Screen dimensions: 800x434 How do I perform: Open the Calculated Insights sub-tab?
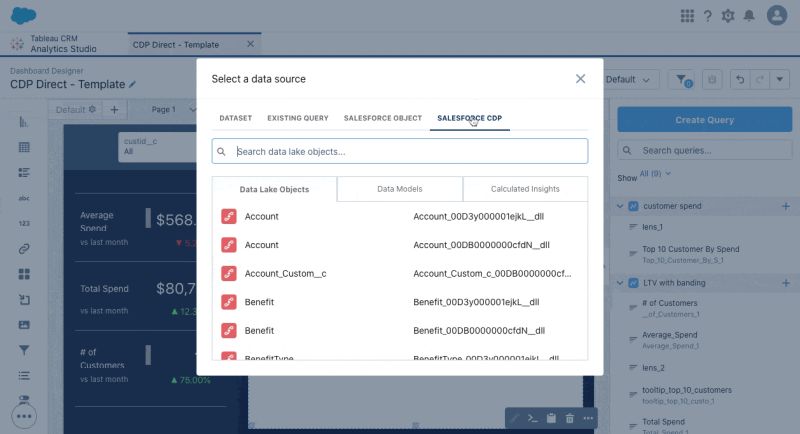pos(525,189)
